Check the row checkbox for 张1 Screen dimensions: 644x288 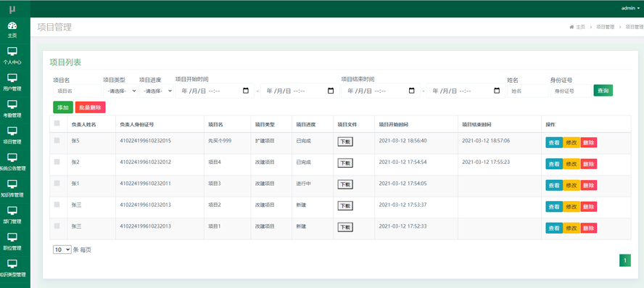pyautogui.click(x=57, y=184)
